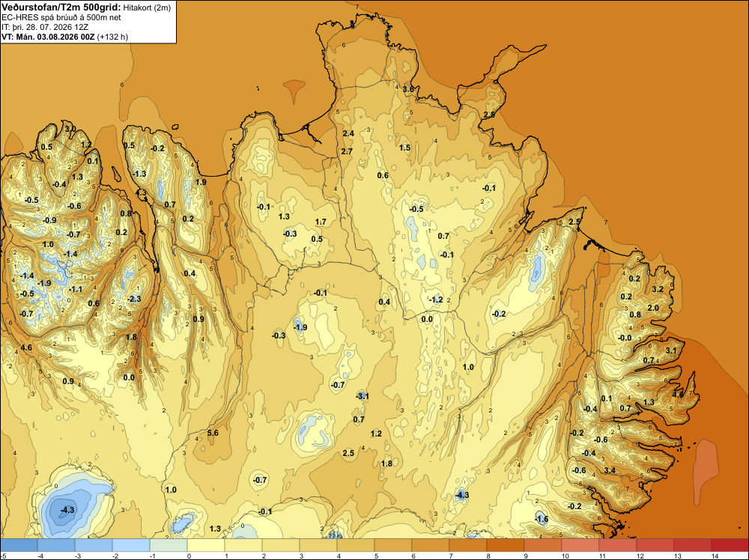Image resolution: width=749 pixels, height=560 pixels.
Task: Click the -2.3 temperature label
Action: (135, 299)
